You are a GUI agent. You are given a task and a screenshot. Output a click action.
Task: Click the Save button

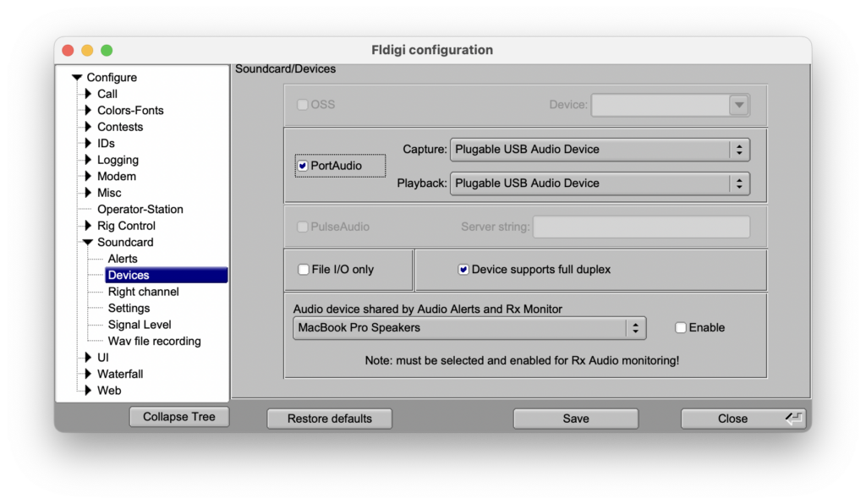(x=576, y=419)
